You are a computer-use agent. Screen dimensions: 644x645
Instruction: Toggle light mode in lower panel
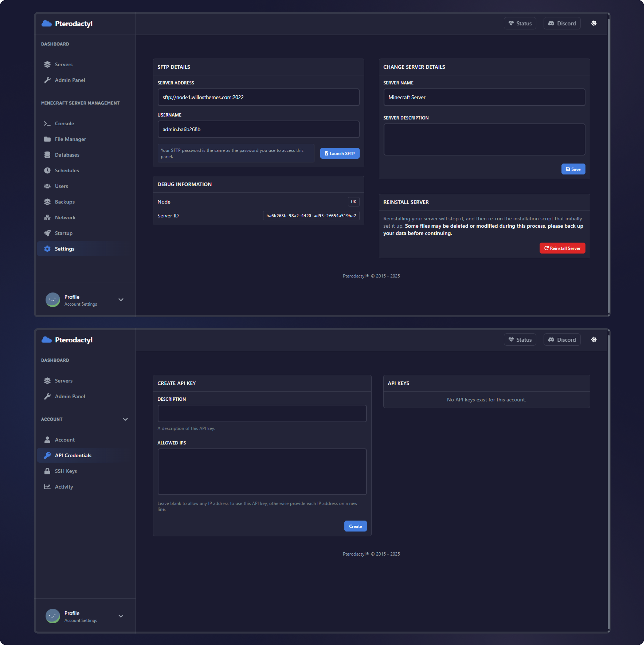click(x=594, y=339)
